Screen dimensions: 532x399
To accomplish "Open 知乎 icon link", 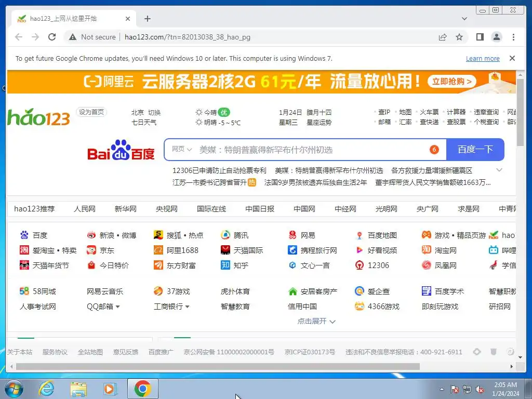I will (x=225, y=265).
